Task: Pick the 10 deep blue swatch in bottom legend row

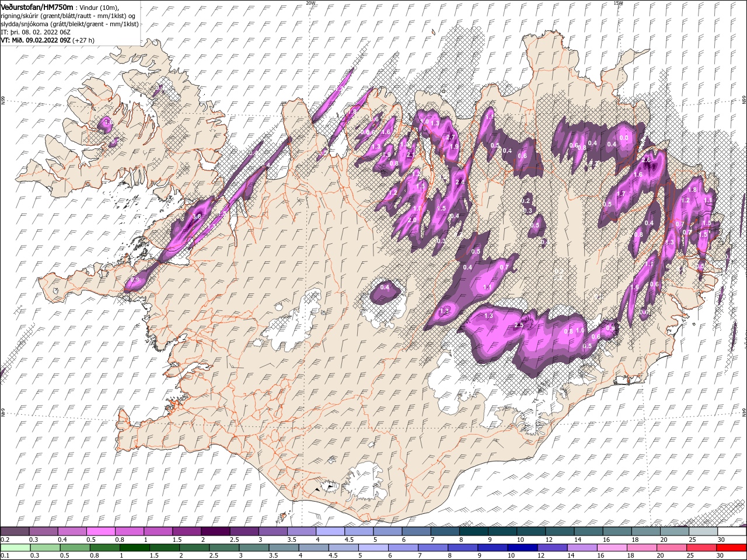Action: tap(521, 548)
